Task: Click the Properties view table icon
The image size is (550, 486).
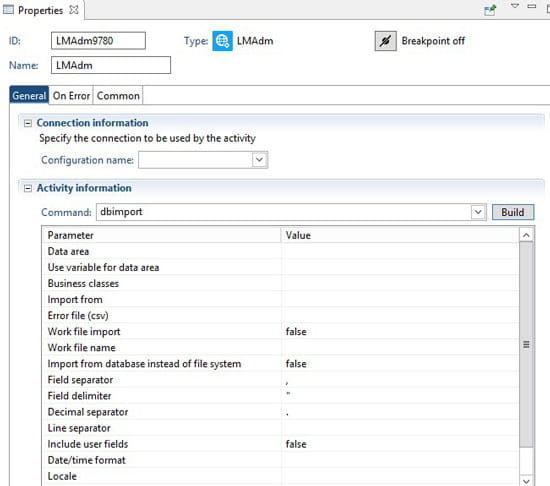Action: (x=8, y=10)
